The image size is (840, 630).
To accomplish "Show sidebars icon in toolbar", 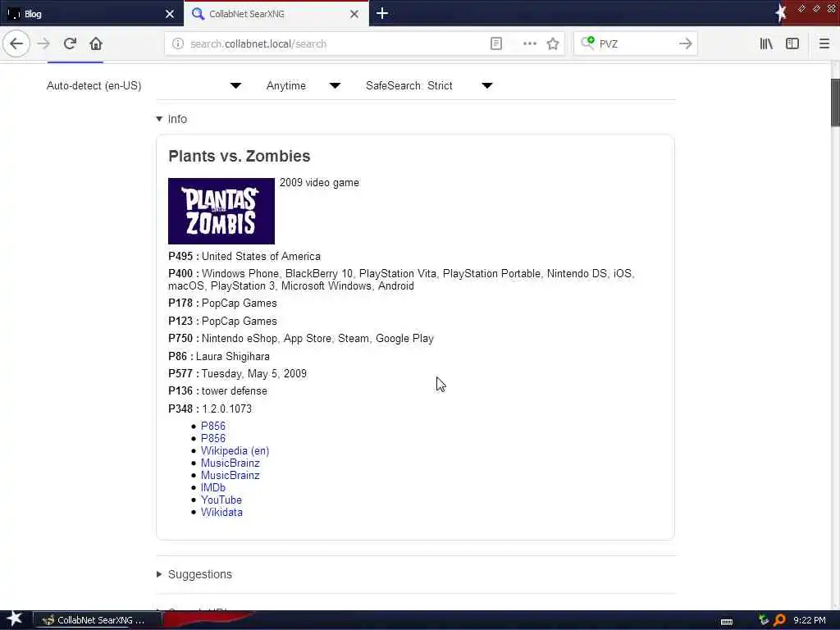I will coord(792,44).
